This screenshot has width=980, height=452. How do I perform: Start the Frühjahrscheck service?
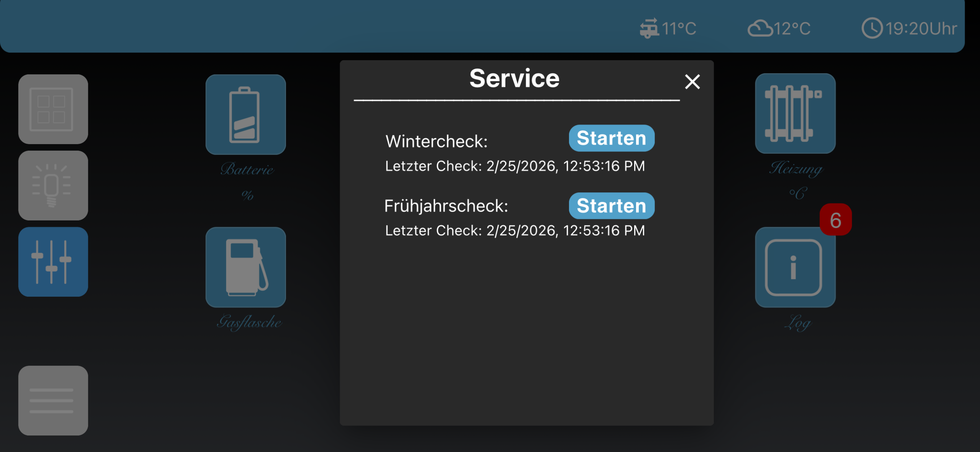[611, 206]
